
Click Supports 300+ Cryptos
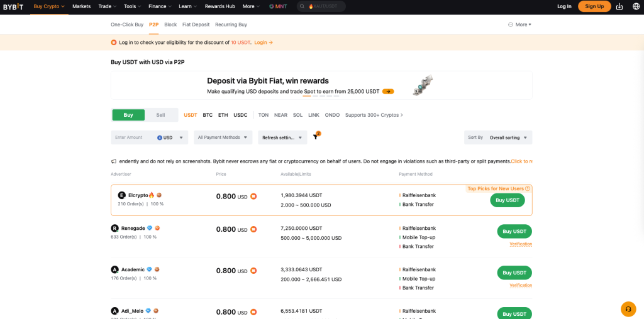pyautogui.click(x=374, y=115)
